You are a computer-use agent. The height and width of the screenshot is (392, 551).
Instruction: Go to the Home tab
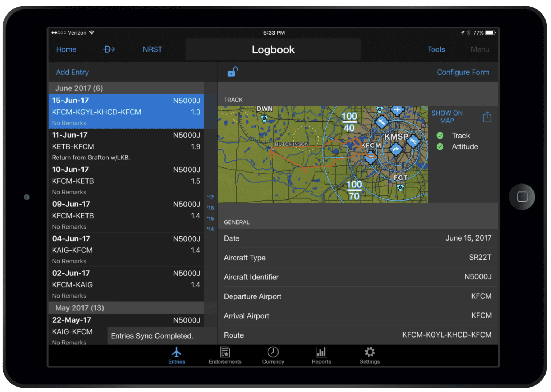tap(66, 49)
